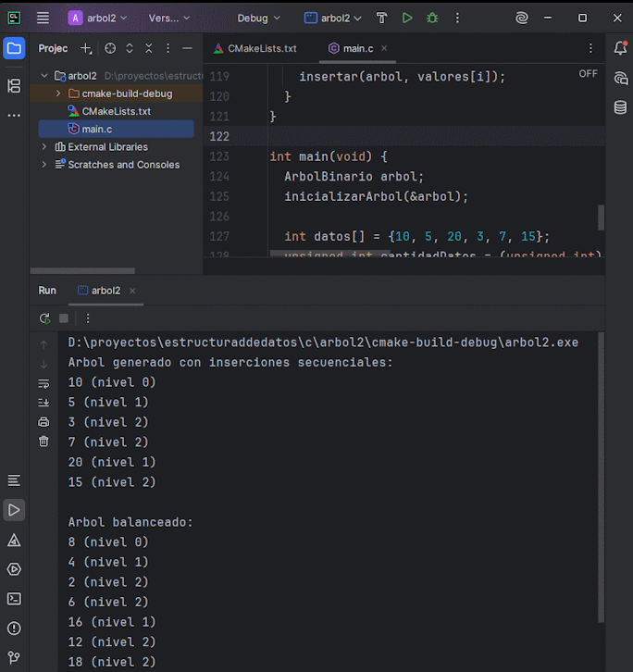
Task: Show the Notifications bell panel
Action: (620, 48)
